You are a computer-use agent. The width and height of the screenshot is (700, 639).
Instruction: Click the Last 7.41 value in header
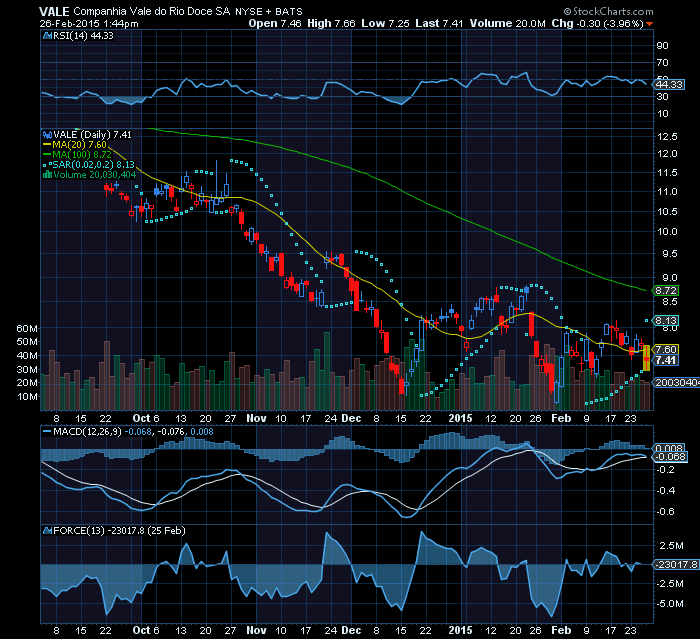[439, 23]
